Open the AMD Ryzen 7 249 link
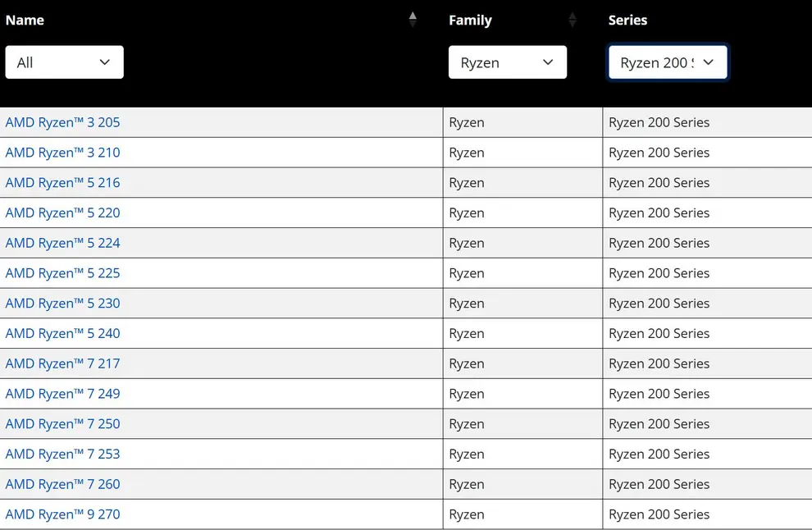This screenshot has height=530, width=812. coord(62,394)
